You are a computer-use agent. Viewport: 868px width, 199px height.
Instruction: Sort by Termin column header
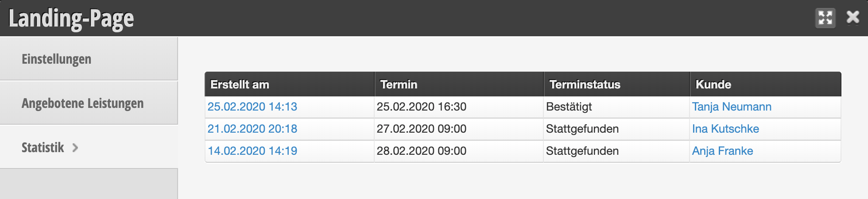459,84
